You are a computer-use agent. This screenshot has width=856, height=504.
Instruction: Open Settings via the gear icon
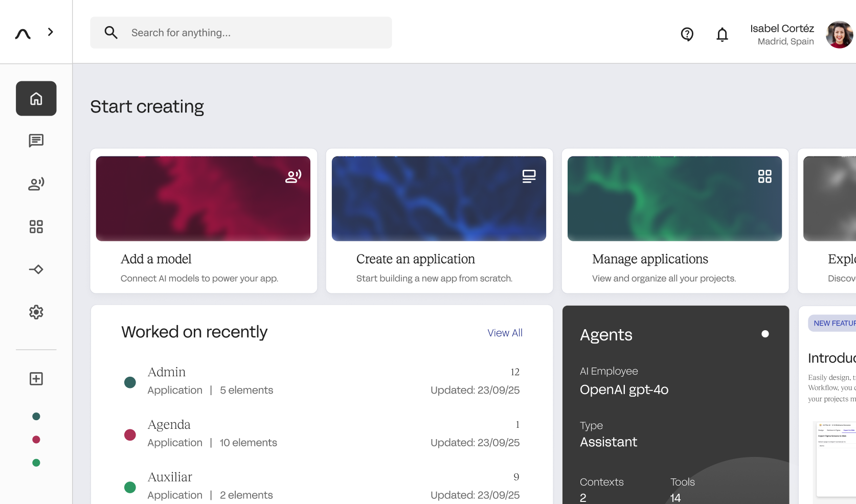pos(36,312)
